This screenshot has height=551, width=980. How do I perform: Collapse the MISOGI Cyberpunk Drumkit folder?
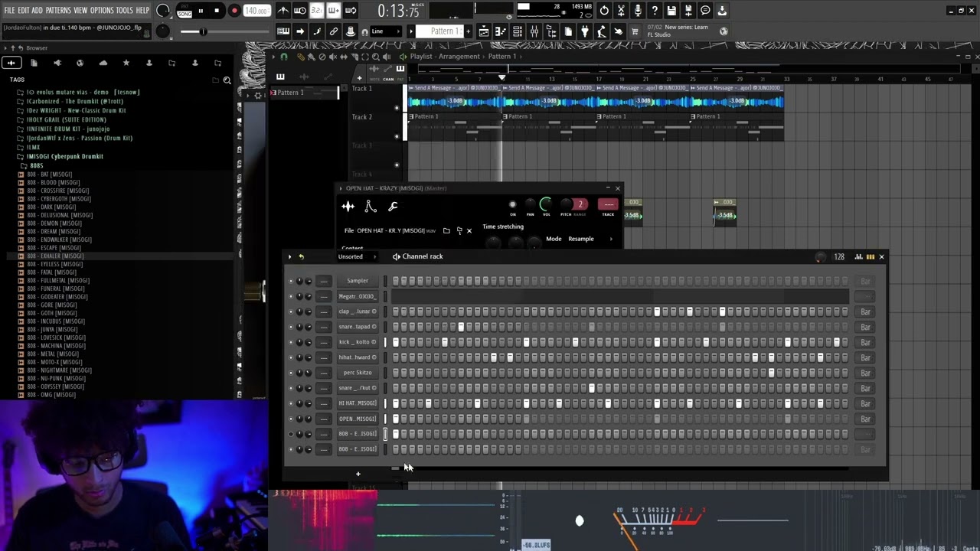tap(64, 156)
